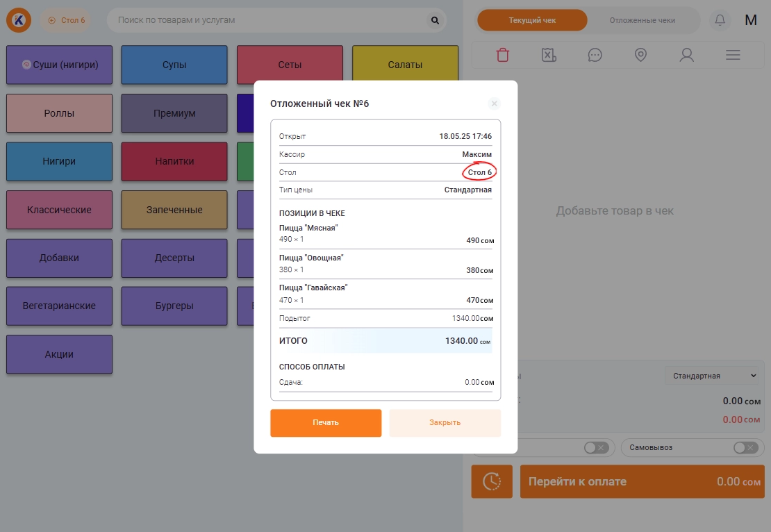Click the location pin icon
The width and height of the screenshot is (771, 532).
coord(640,55)
